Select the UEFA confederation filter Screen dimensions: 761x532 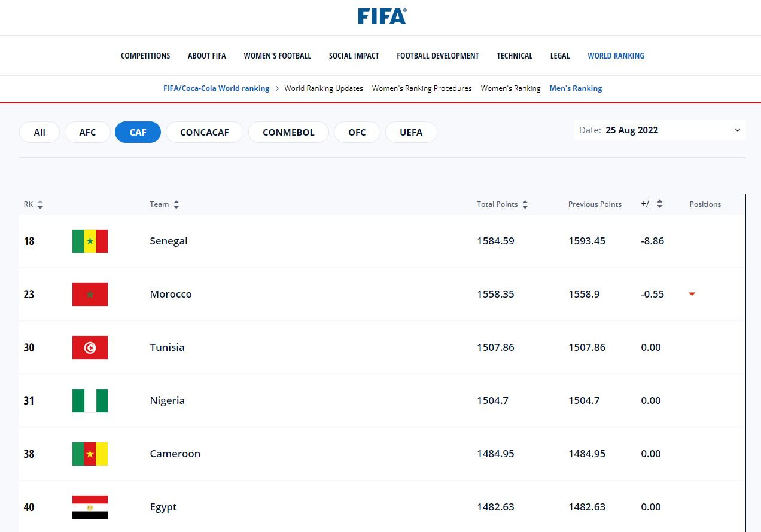[411, 132]
